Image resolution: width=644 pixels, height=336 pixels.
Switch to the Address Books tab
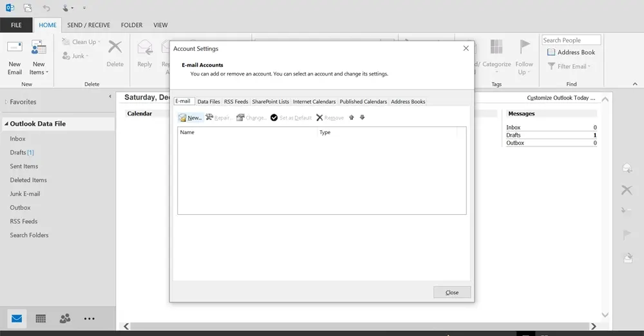point(408,102)
